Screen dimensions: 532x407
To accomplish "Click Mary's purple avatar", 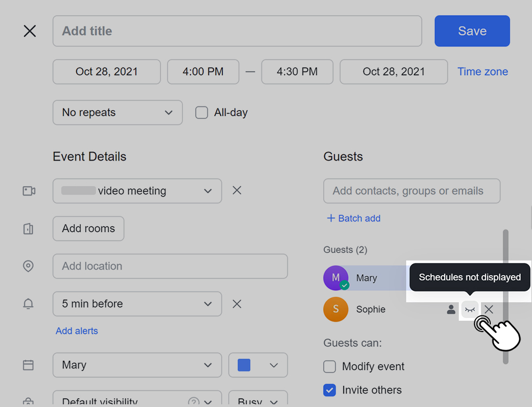I will [336, 278].
